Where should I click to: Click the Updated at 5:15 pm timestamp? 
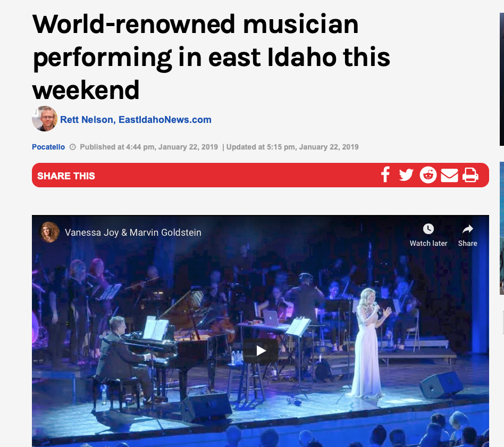[292, 147]
